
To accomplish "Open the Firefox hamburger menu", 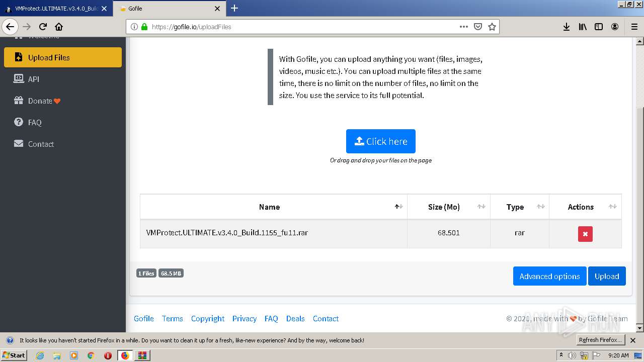I will pyautogui.click(x=634, y=27).
